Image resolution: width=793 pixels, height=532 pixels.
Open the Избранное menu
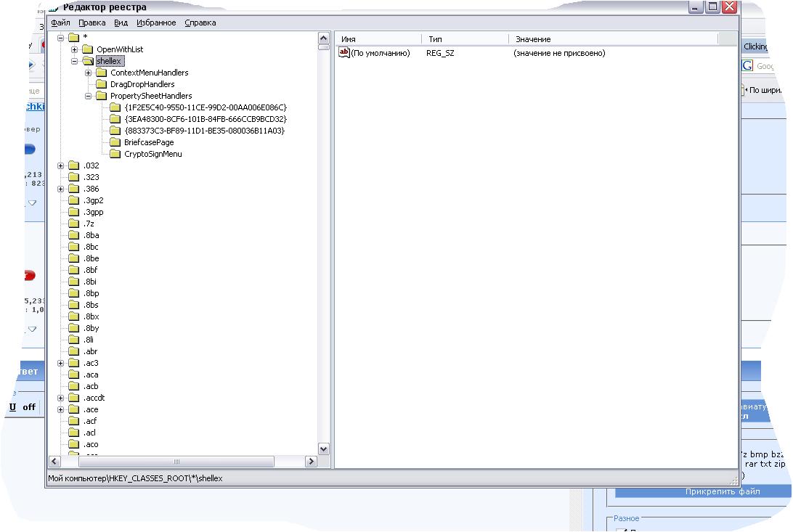point(155,22)
